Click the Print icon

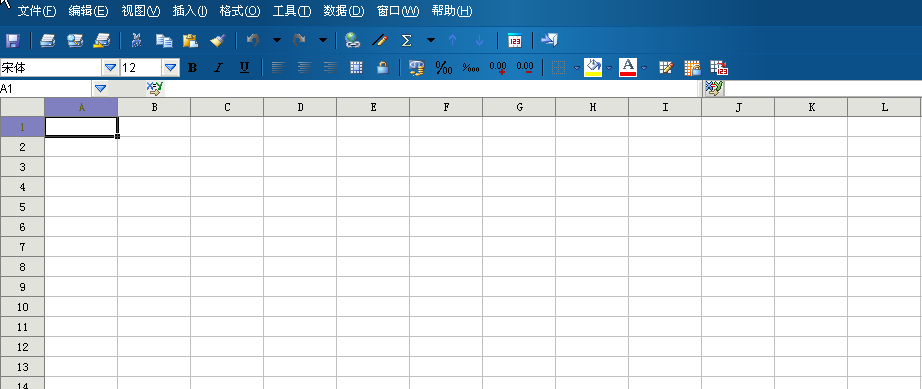pyautogui.click(x=48, y=41)
